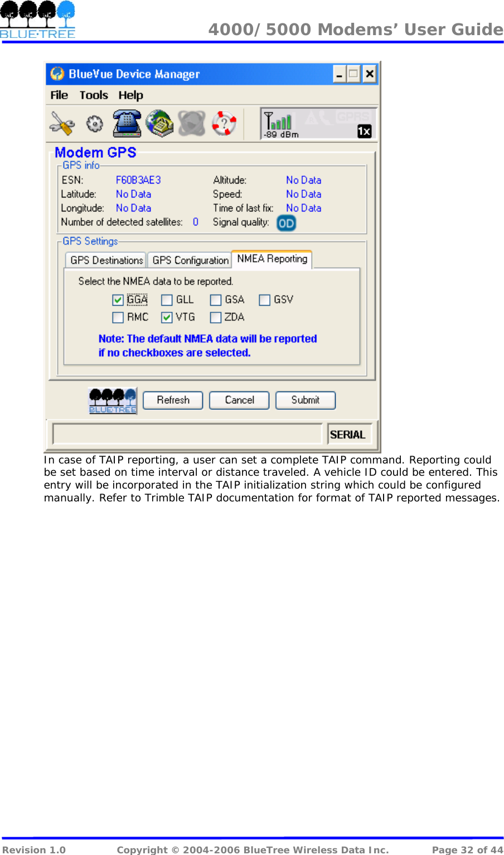Enable RMC NMEA reporting
Image resolution: width=504 pixels, height=855 pixels.
coord(118,317)
